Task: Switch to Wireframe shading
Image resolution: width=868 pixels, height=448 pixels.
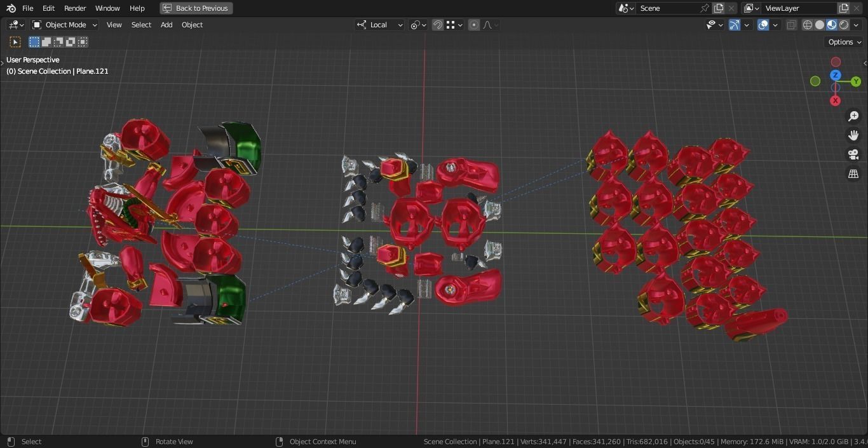Action: pyautogui.click(x=808, y=25)
